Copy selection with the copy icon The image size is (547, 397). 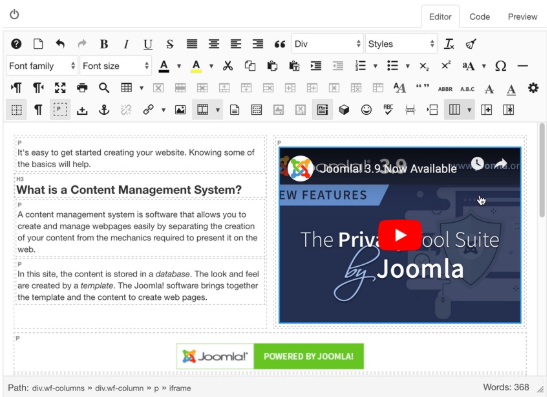click(250, 66)
